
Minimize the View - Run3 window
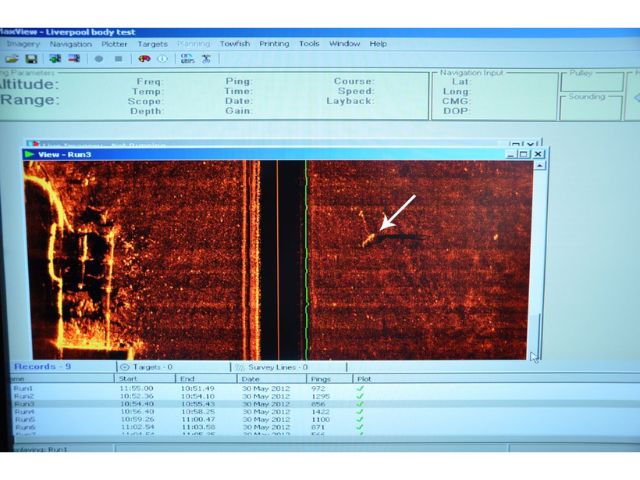click(512, 154)
